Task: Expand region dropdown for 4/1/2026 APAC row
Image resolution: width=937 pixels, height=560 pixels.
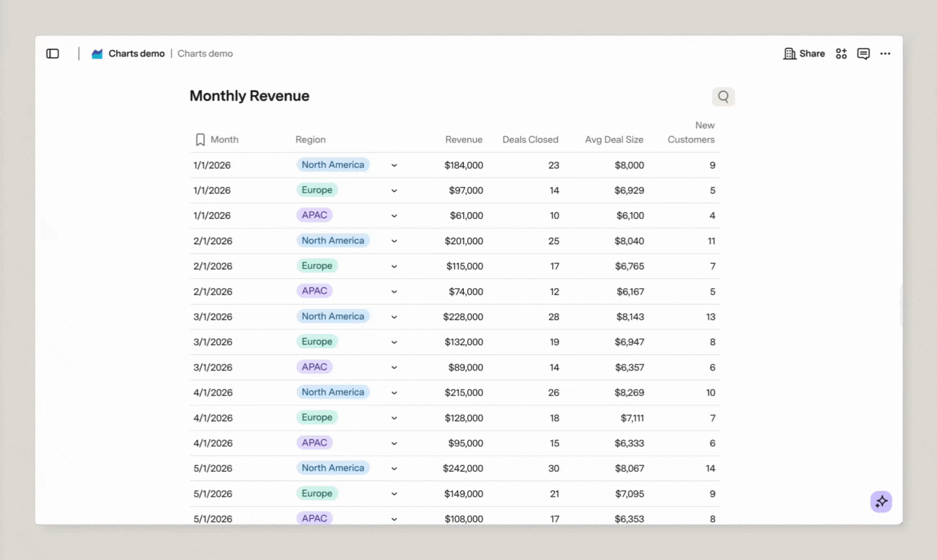Action: click(x=394, y=443)
